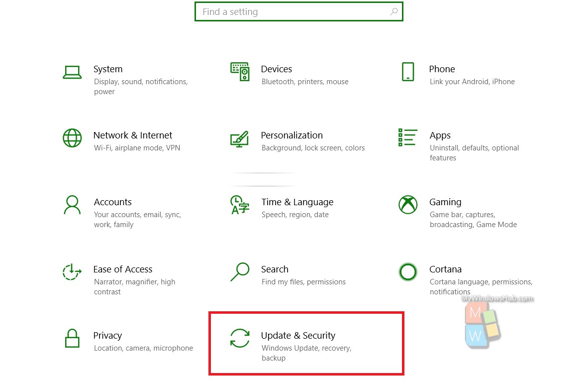
Task: Select the Search magnifier category icon
Action: coord(240,272)
